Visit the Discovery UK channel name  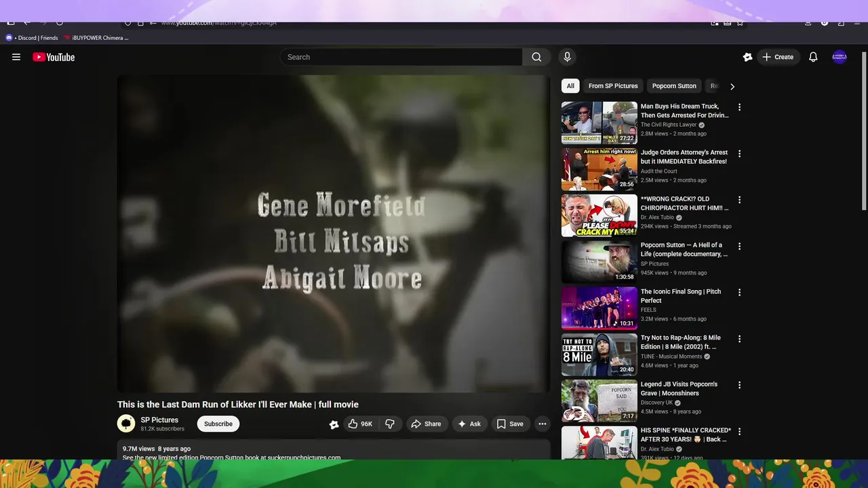[656, 403]
